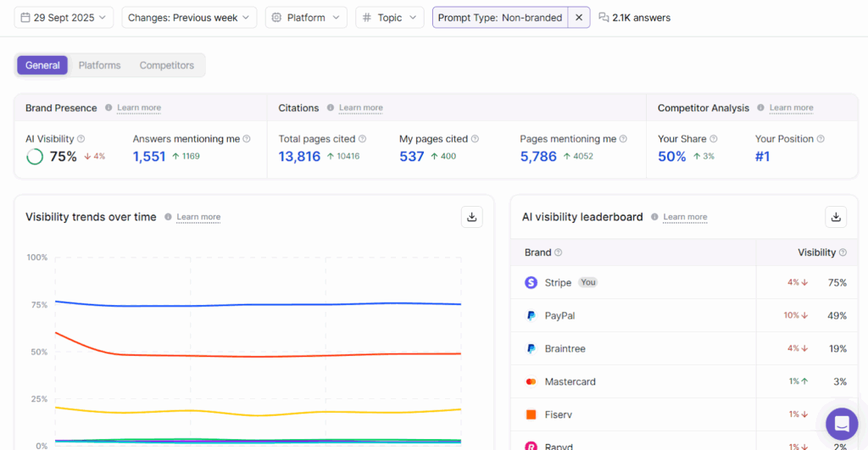Open the 5,786 pages mentioning me value
The height and width of the screenshot is (450, 868).
tap(538, 157)
